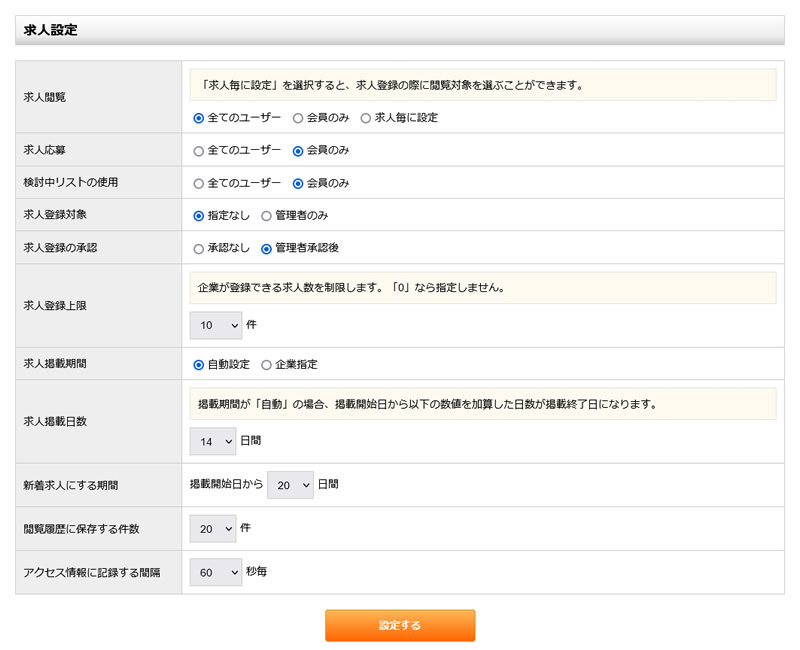The image size is (800, 650).
Task: Expand the アクセス情報に記録する間隔 seconds dropdown
Action: pos(215,572)
